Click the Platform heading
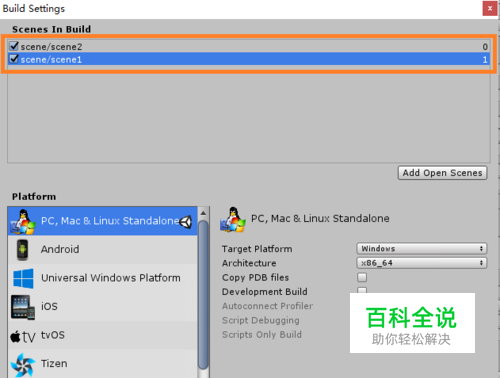Image resolution: width=500 pixels, height=378 pixels. click(x=34, y=197)
